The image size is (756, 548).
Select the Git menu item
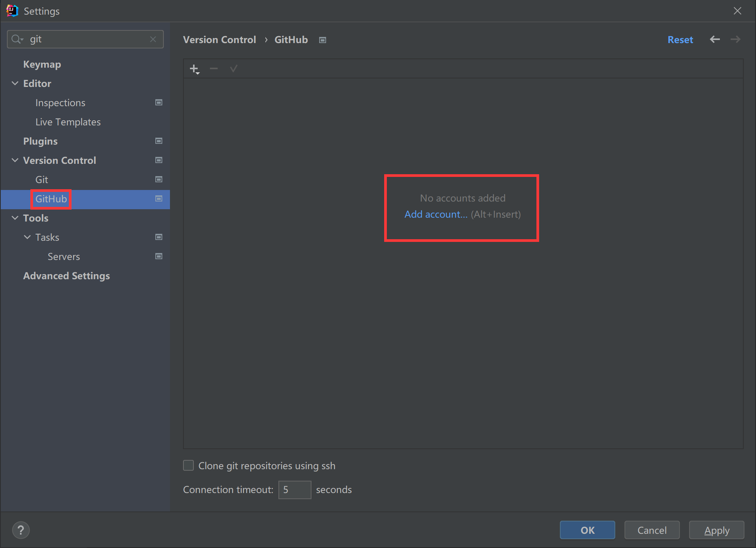pos(42,180)
